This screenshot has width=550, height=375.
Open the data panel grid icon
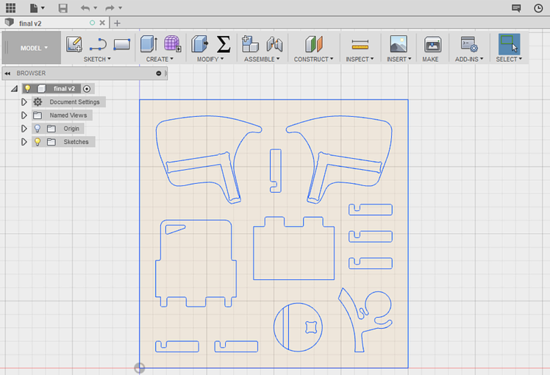(11, 7)
